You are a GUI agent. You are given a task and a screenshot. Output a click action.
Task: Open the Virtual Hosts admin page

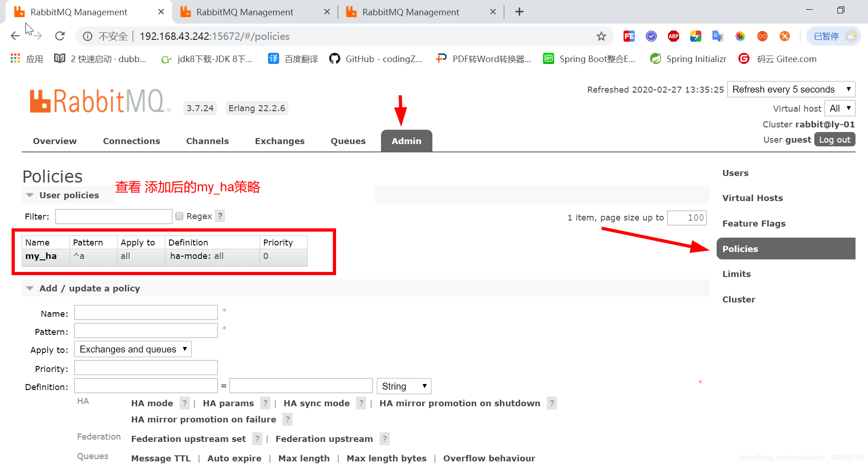753,198
